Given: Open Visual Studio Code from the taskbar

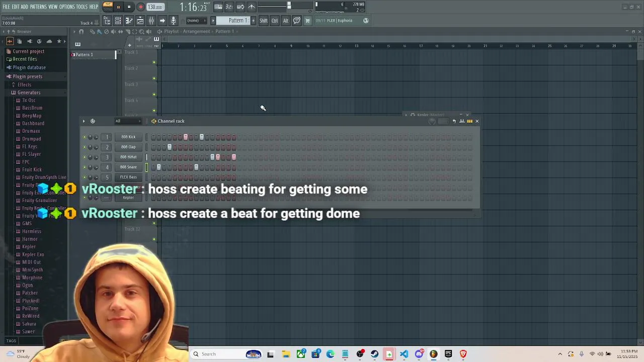Looking at the screenshot, I should coord(404,354).
